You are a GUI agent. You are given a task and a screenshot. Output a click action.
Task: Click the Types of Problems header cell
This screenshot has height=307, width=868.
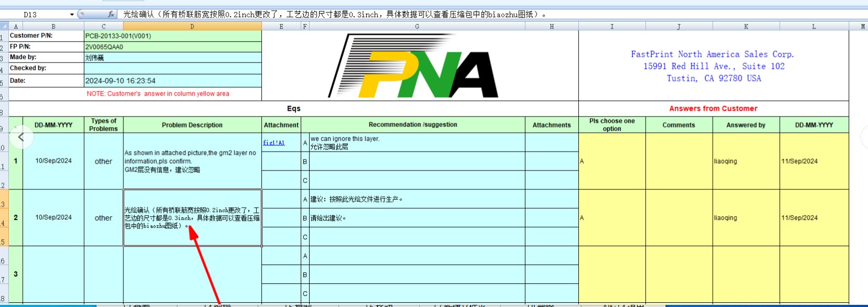pyautogui.click(x=103, y=125)
